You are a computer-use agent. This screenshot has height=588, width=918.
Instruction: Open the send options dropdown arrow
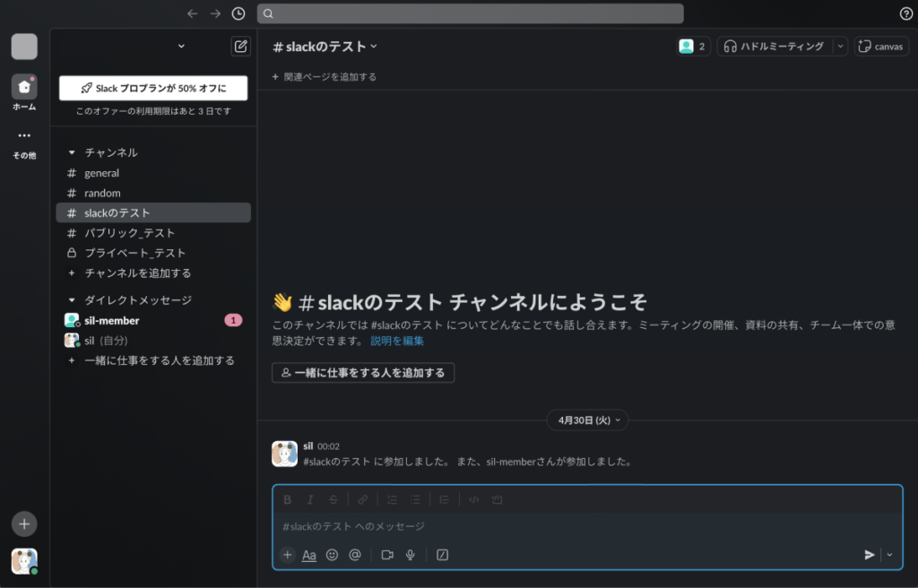tap(889, 555)
